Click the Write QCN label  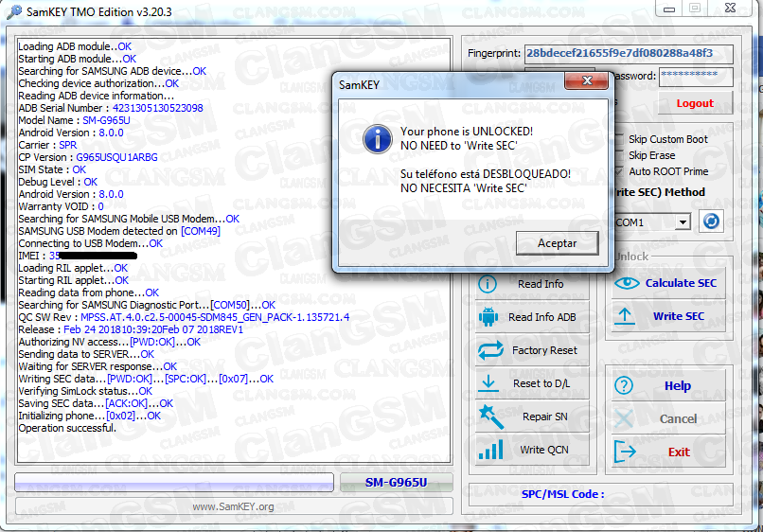544,450
